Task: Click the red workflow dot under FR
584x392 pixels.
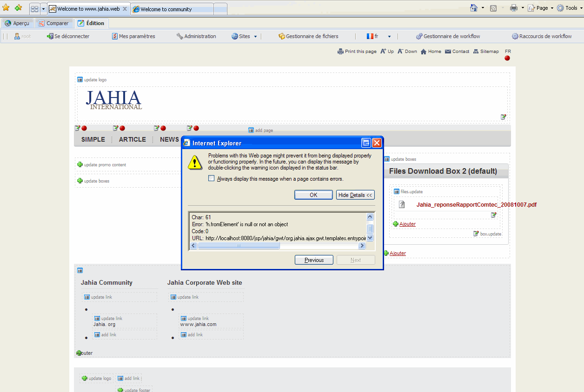Action: click(x=507, y=58)
